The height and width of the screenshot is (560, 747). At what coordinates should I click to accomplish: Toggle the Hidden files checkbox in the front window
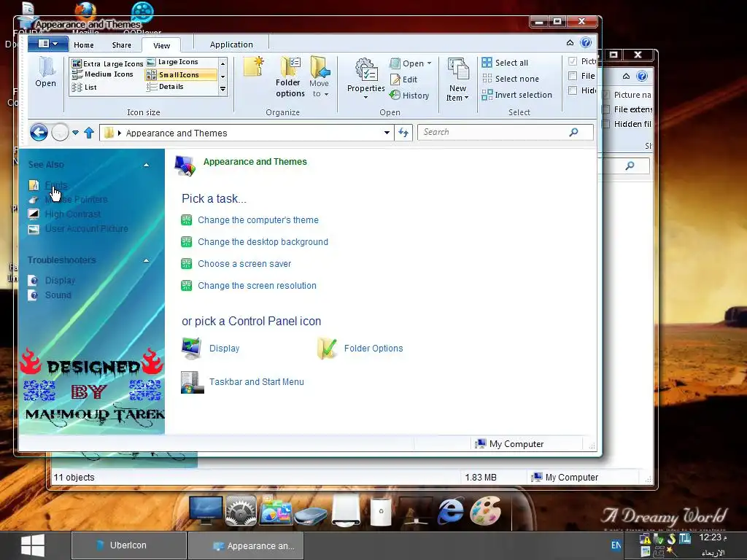[x=573, y=90]
